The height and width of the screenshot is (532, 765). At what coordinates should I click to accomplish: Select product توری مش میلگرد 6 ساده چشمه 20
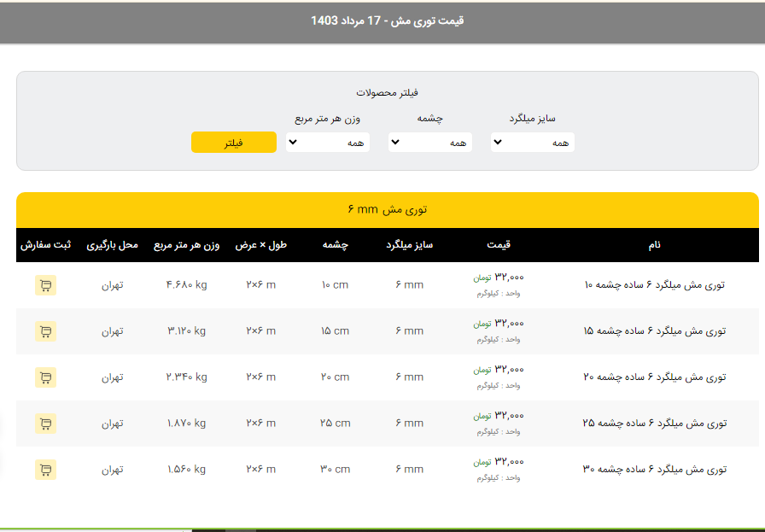[654, 377]
